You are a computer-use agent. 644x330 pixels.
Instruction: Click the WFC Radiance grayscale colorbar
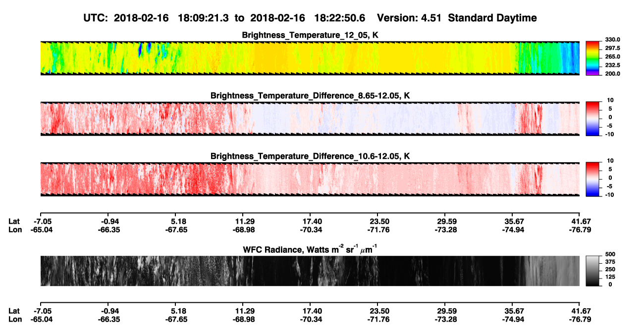pos(592,271)
